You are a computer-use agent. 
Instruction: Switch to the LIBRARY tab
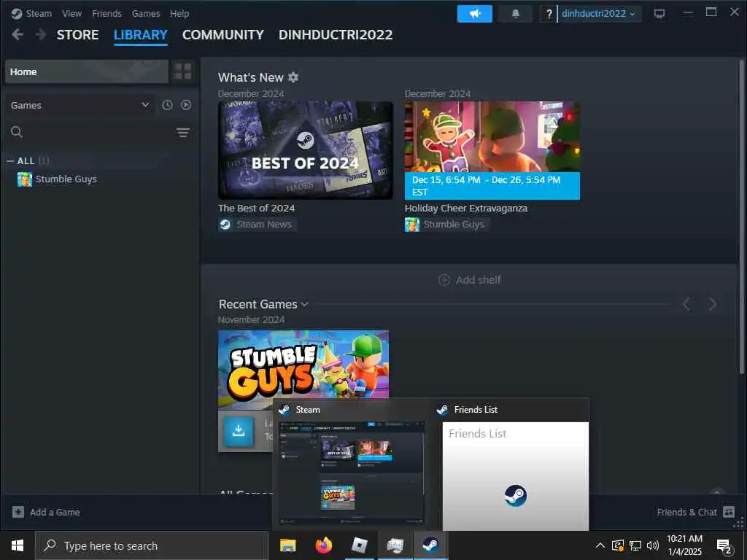[141, 35]
